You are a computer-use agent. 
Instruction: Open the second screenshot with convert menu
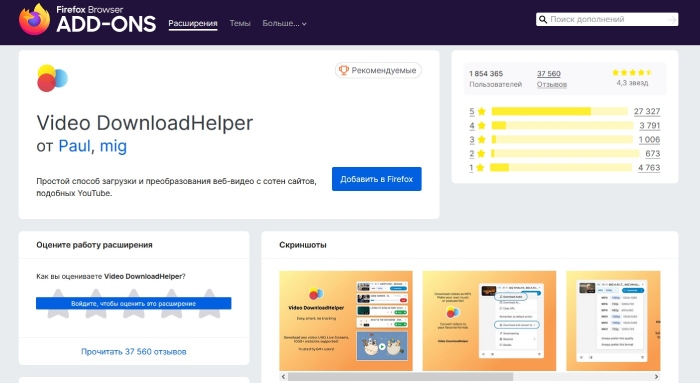point(489,321)
